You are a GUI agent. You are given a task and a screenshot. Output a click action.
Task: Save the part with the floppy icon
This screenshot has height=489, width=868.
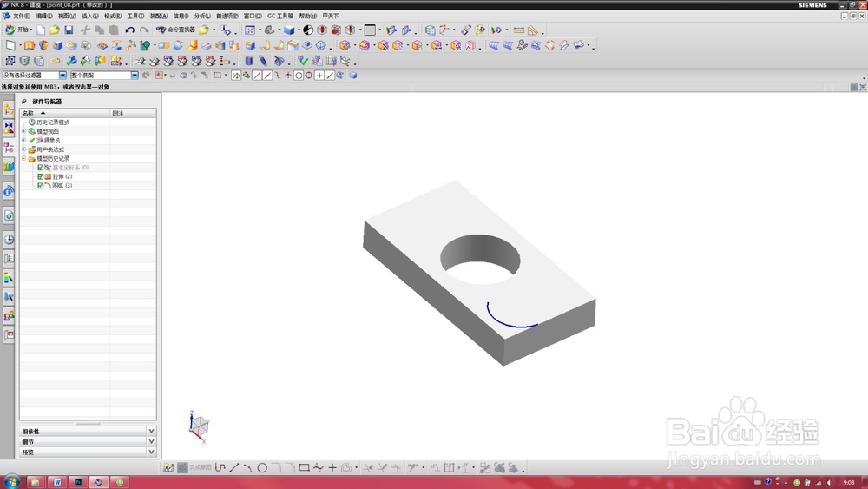69,30
